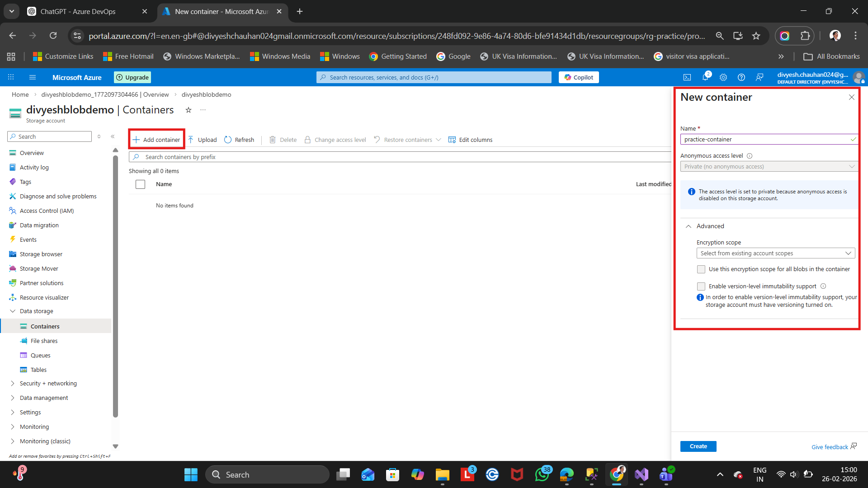
Task: Check use encryption scope for all blobs
Action: point(701,269)
